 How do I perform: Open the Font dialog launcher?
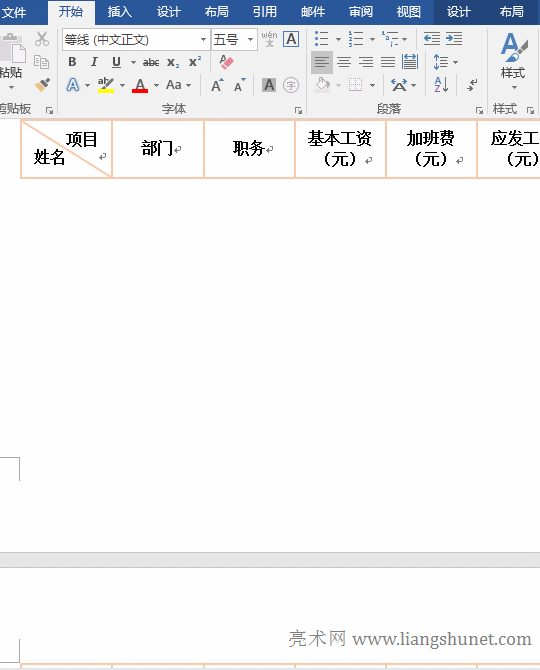click(x=299, y=111)
